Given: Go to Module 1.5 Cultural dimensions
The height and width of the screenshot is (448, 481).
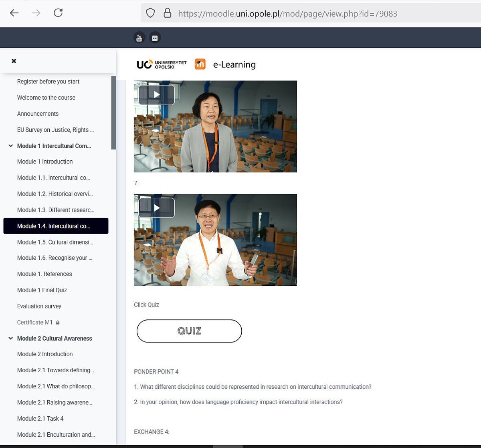Looking at the screenshot, I should click(55, 242).
